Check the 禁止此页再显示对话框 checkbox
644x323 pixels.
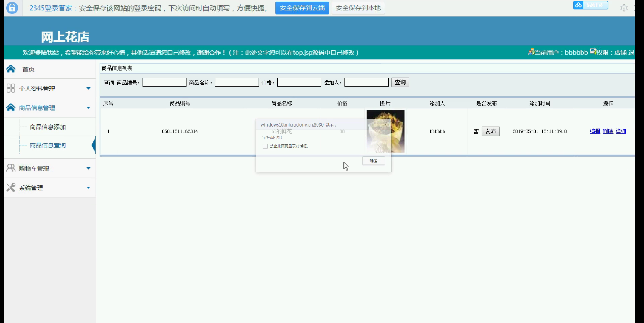pos(265,146)
